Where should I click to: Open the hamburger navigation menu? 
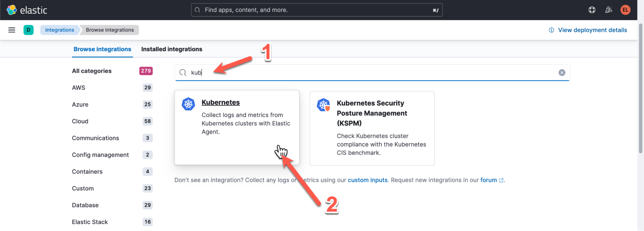[x=12, y=30]
